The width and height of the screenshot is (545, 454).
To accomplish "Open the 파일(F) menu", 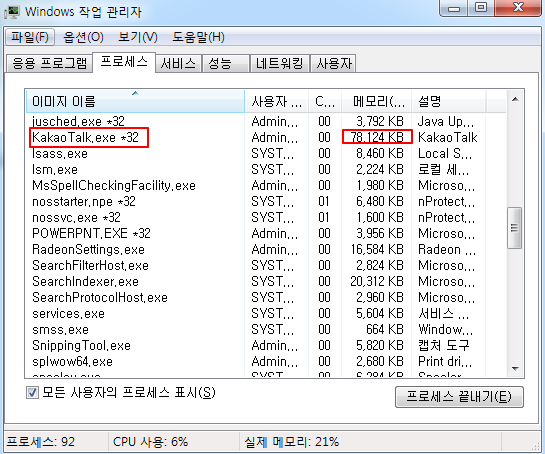I will tap(30, 37).
